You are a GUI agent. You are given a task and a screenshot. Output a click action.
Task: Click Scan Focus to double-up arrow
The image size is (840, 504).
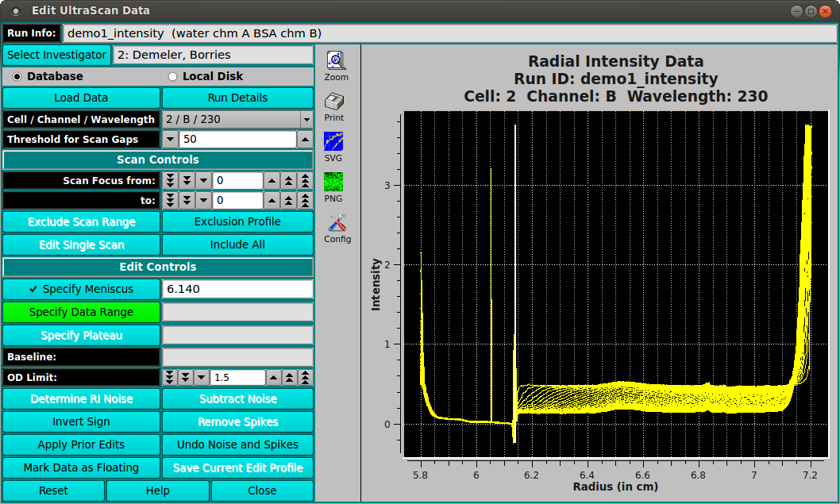pos(288,200)
